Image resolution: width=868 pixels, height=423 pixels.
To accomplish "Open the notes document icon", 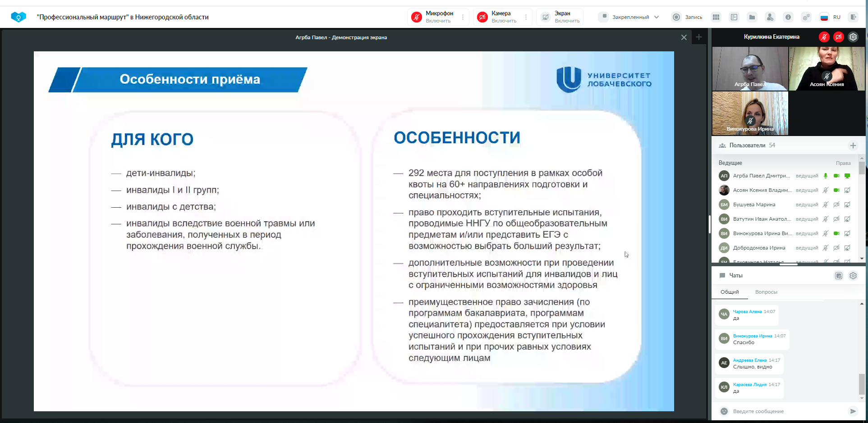I will point(734,17).
